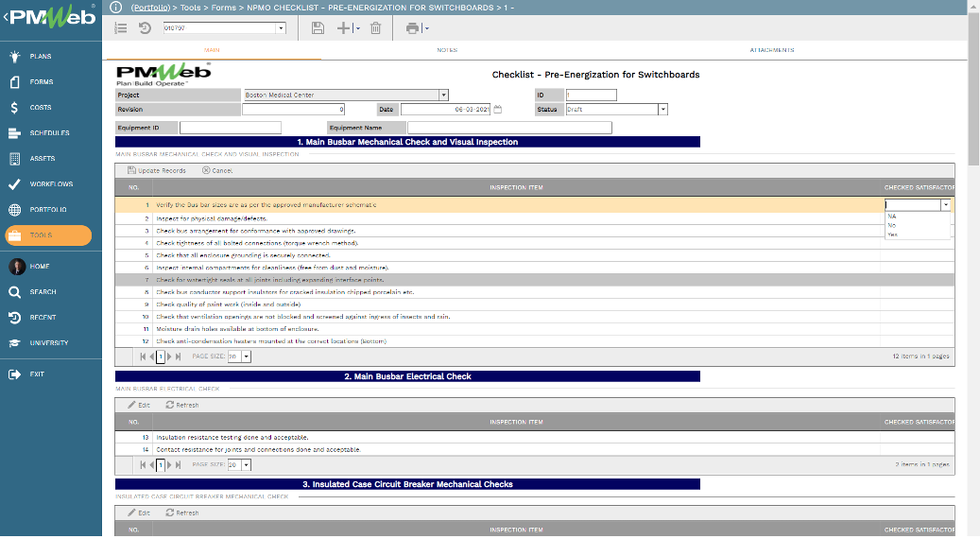Click the history revert toolbar icon
The image size is (980, 539).
(x=145, y=28)
